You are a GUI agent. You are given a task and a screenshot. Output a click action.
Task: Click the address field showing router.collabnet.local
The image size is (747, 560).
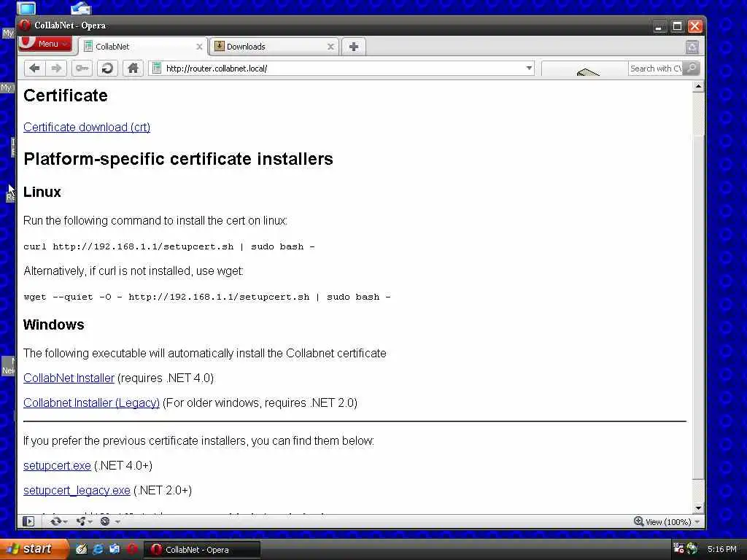coord(343,69)
